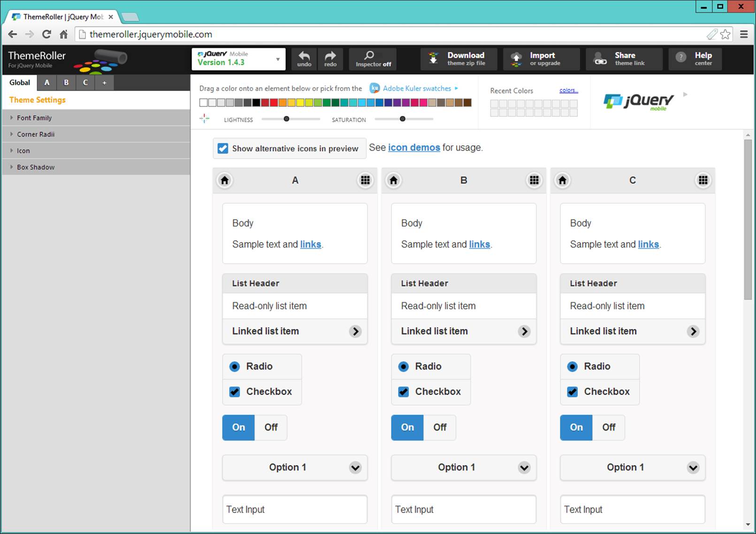This screenshot has width=756, height=534.
Task: Click the grid icon in swatch C header
Action: pyautogui.click(x=703, y=180)
